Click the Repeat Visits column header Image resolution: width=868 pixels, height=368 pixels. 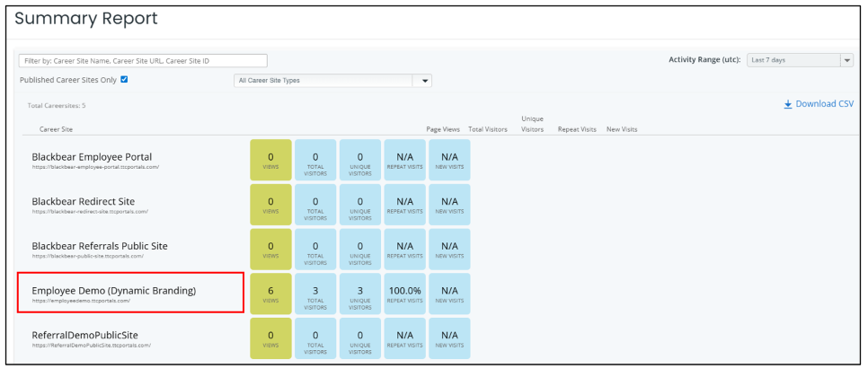[577, 129]
